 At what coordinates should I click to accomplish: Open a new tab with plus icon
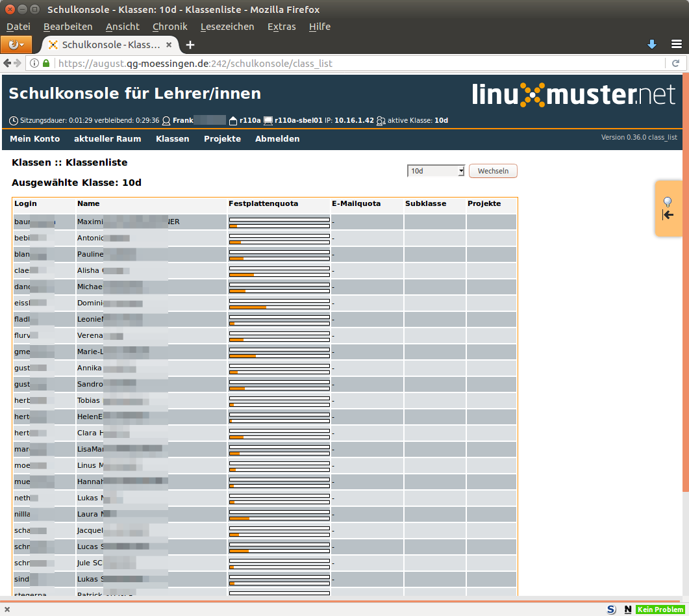[x=190, y=45]
